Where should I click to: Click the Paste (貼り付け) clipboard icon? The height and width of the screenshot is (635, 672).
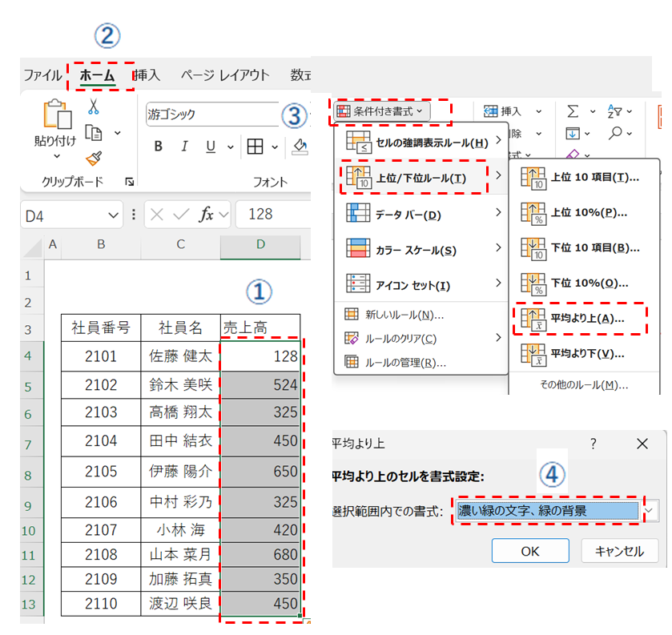tap(54, 116)
